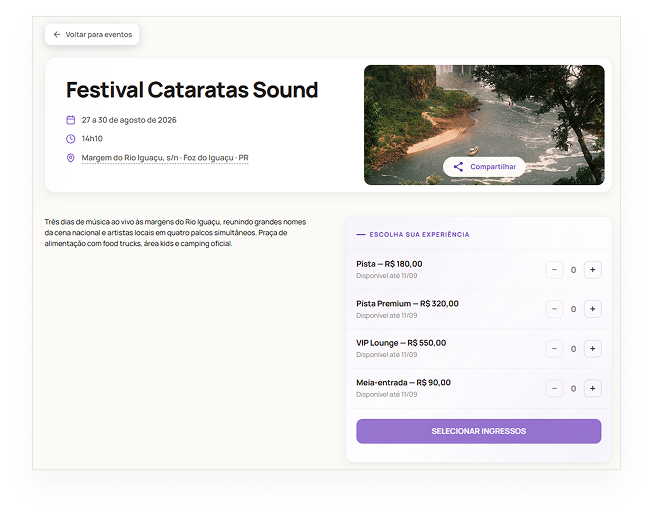Click the 'Escolha sua experiência' heading
The image size is (653, 519).
pos(419,235)
